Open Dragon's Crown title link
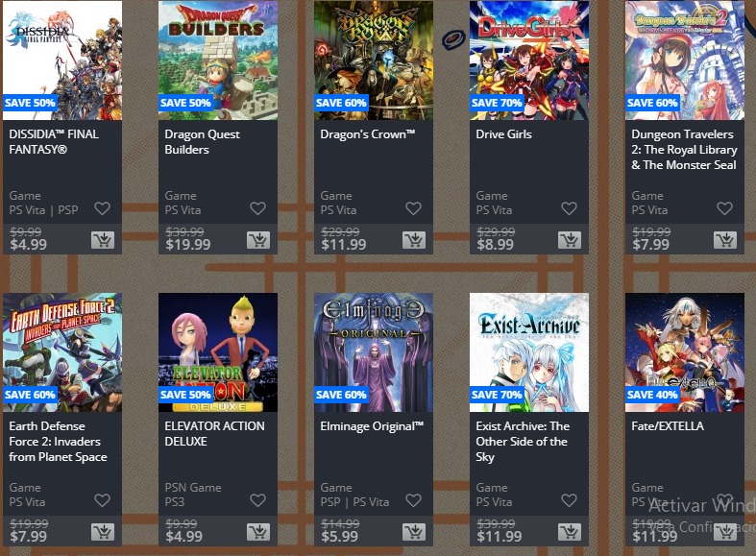Viewport: 756px width, 556px height. [367, 134]
